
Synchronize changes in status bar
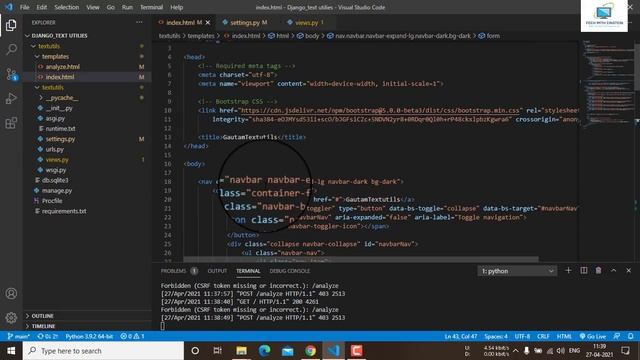(x=47, y=336)
